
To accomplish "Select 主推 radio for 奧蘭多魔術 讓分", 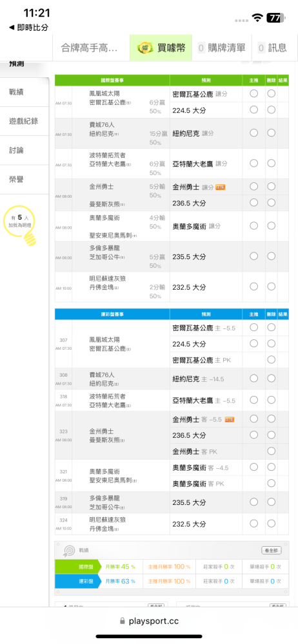I will (253, 225).
